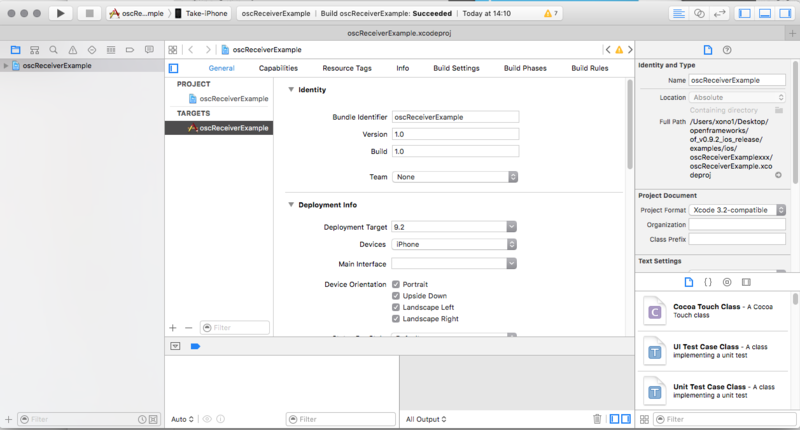Viewport: 800px width, 430px height.
Task: Switch to the Version editor
Action: pos(719,13)
